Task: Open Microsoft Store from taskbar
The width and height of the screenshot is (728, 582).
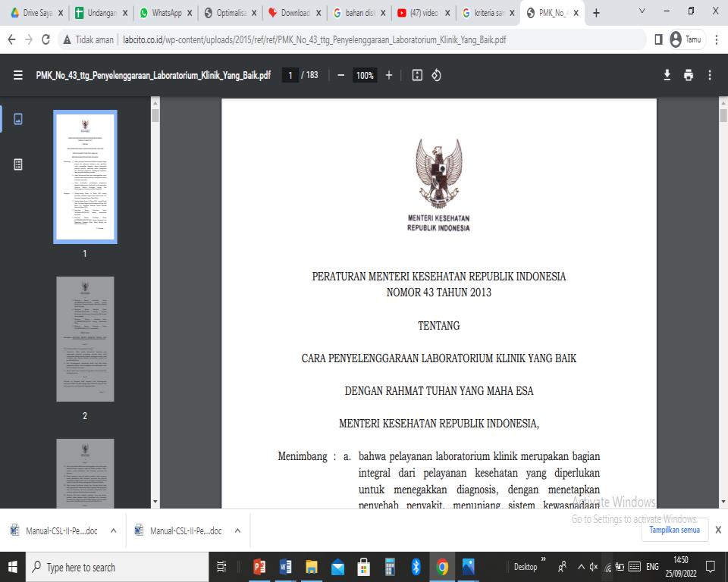Action: coord(363,567)
